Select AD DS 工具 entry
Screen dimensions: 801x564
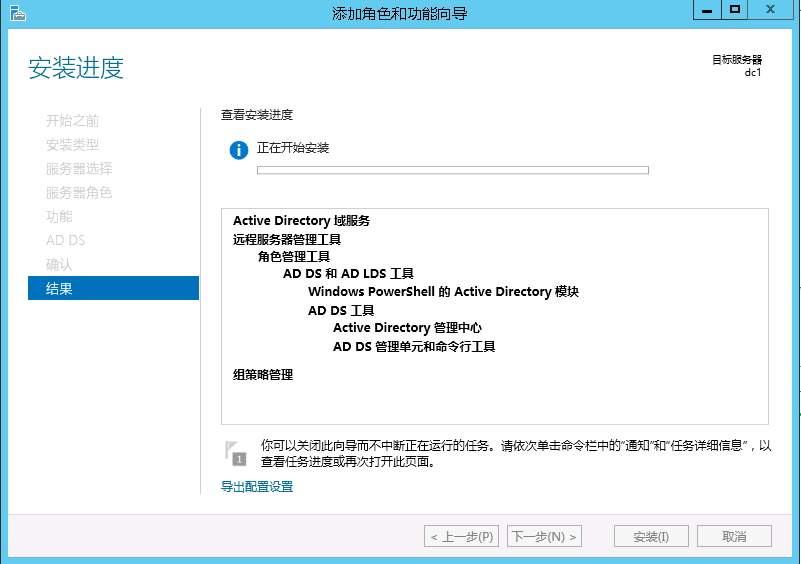click(x=341, y=311)
